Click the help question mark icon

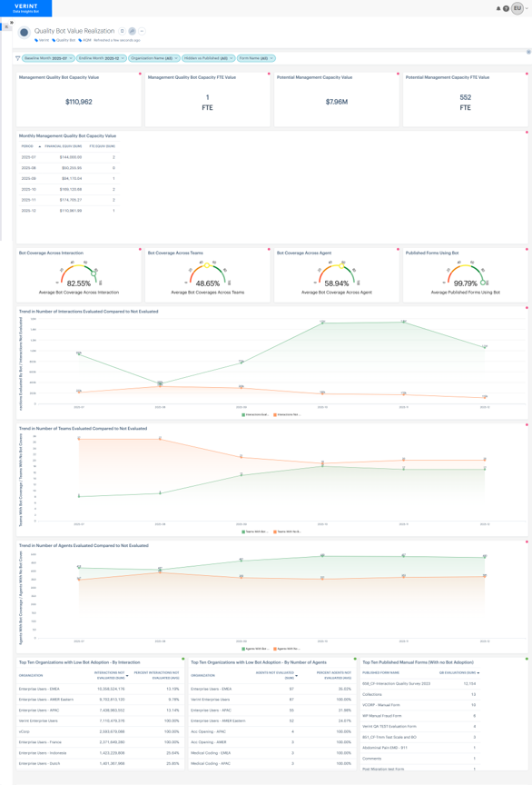click(x=506, y=8)
